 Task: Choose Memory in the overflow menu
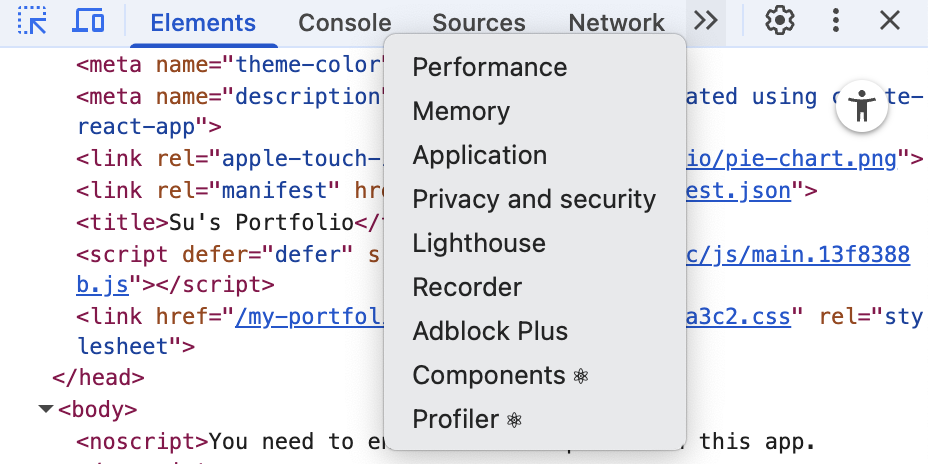click(x=461, y=111)
